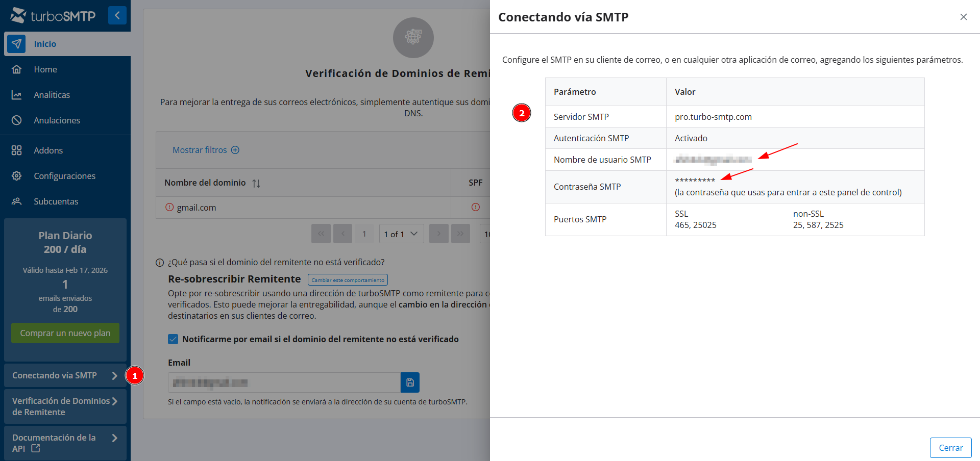Click the notification Email input field
980x461 pixels.
click(x=284, y=382)
